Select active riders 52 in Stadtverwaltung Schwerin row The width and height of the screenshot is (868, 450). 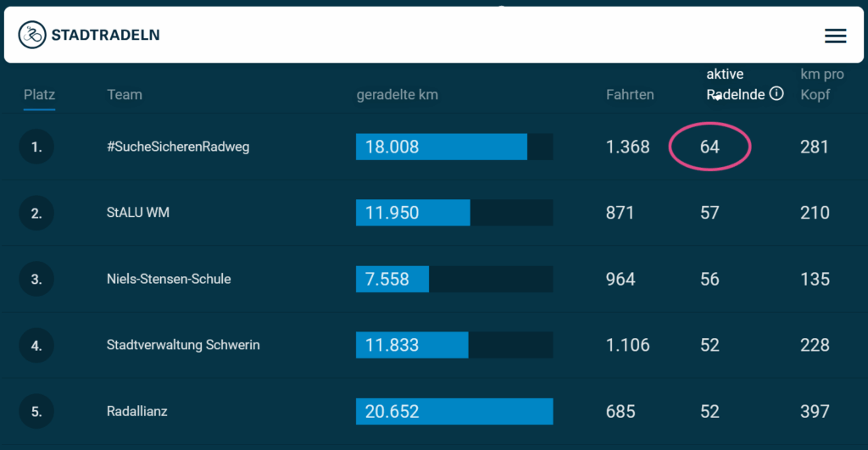709,345
